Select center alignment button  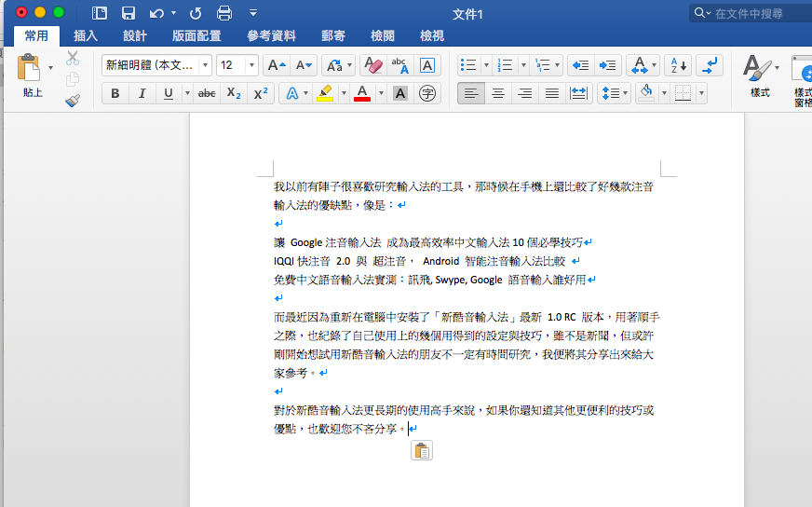coord(498,93)
